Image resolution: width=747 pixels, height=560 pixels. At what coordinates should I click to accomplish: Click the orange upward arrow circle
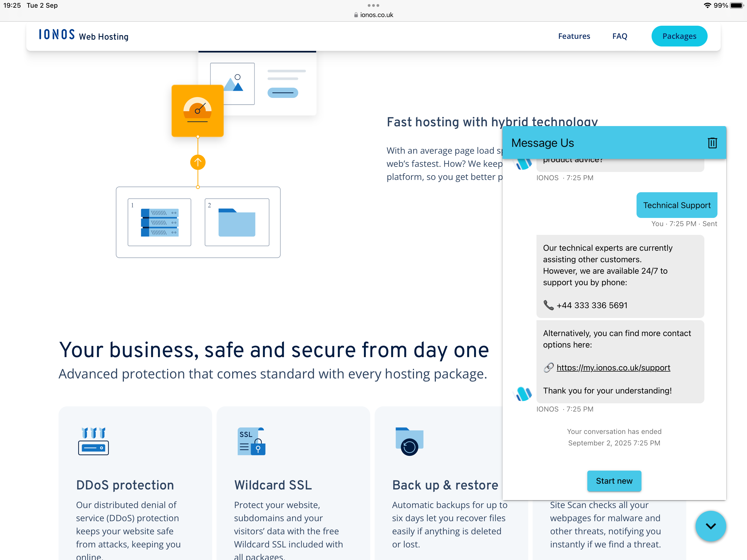point(198,162)
